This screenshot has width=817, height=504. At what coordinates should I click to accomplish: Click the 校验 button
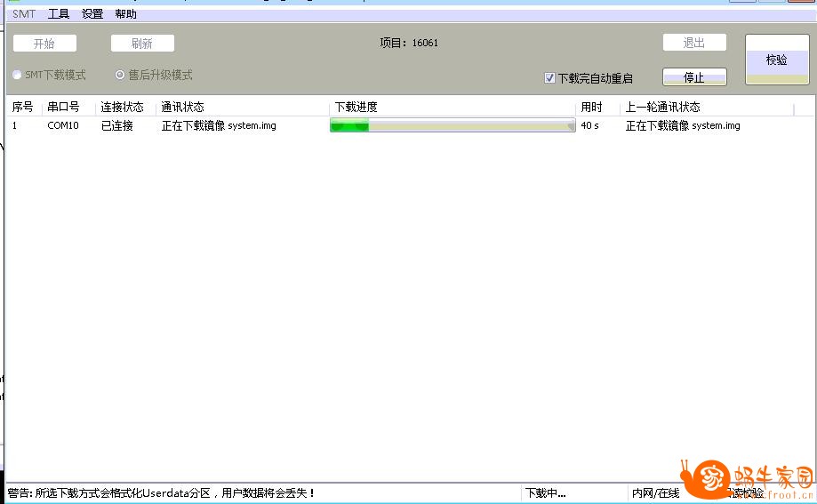[777, 60]
